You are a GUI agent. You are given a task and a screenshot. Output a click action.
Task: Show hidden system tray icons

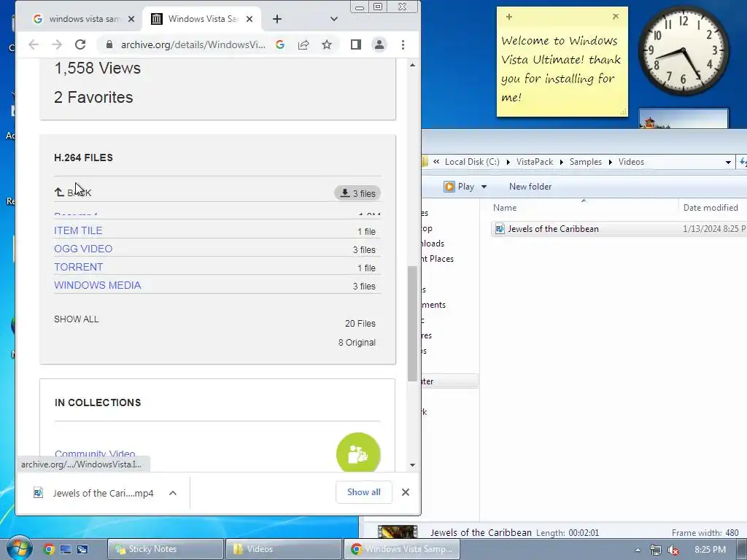638,550
